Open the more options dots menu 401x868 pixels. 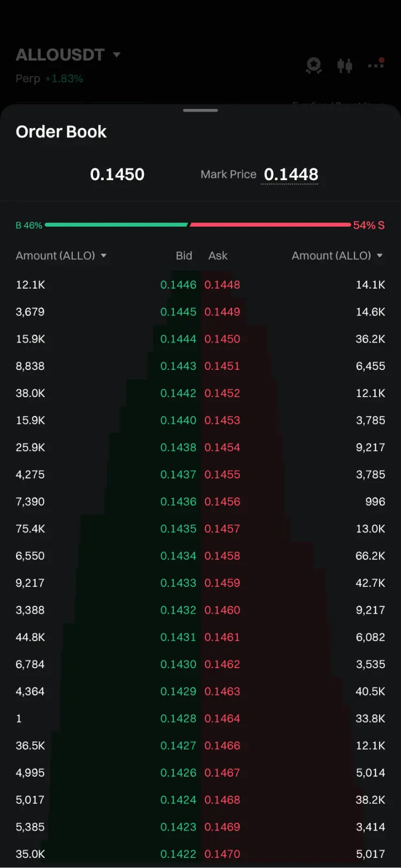click(376, 65)
